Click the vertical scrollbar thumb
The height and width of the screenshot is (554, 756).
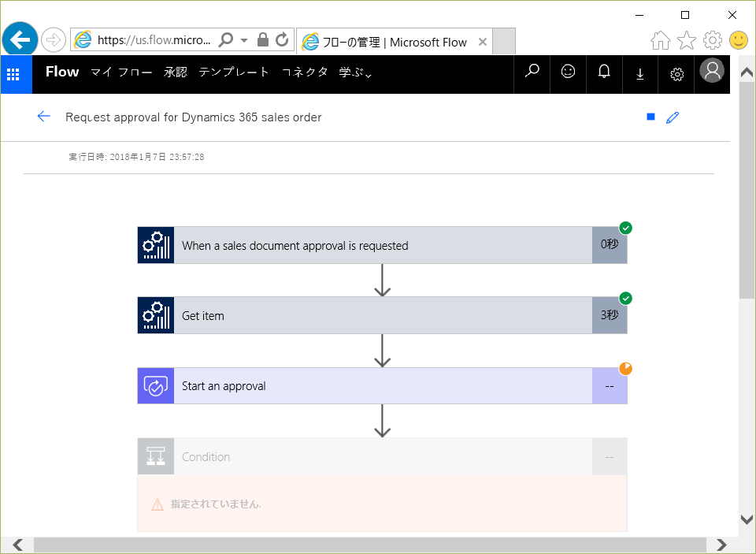[x=747, y=191]
